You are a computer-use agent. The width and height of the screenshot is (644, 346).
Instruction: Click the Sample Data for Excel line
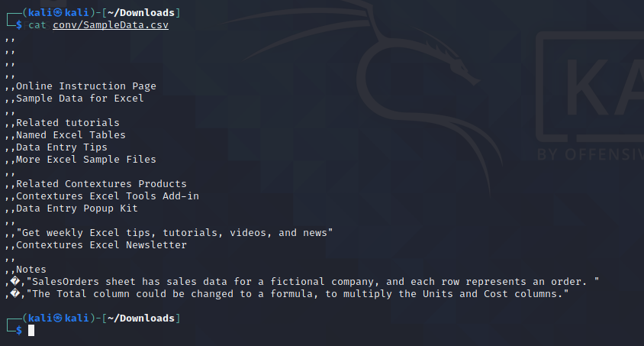tap(79, 99)
